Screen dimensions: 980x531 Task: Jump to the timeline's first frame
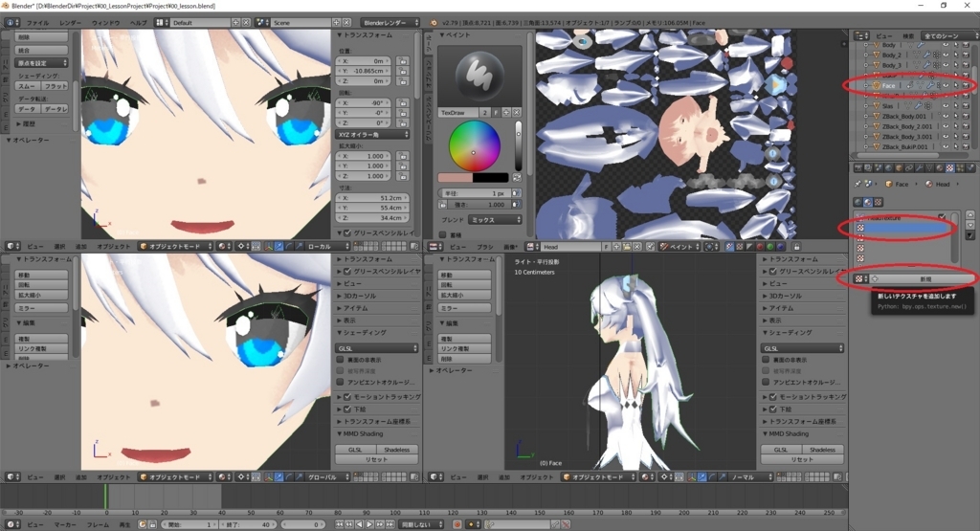[339, 524]
